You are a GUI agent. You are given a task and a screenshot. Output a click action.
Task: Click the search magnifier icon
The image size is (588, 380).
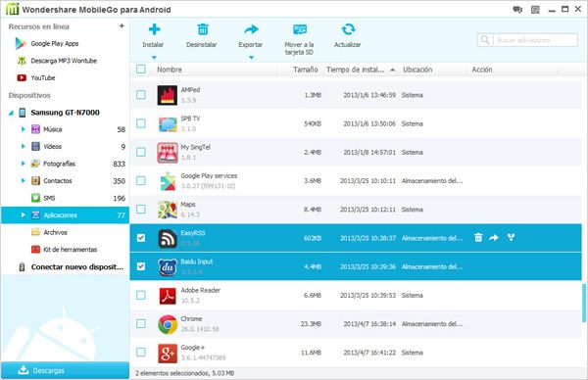(485, 40)
